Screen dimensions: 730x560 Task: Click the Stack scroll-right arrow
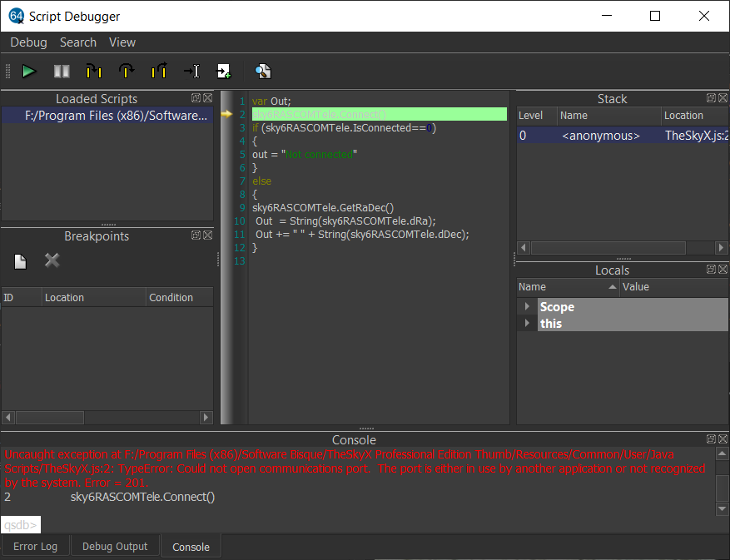(721, 248)
